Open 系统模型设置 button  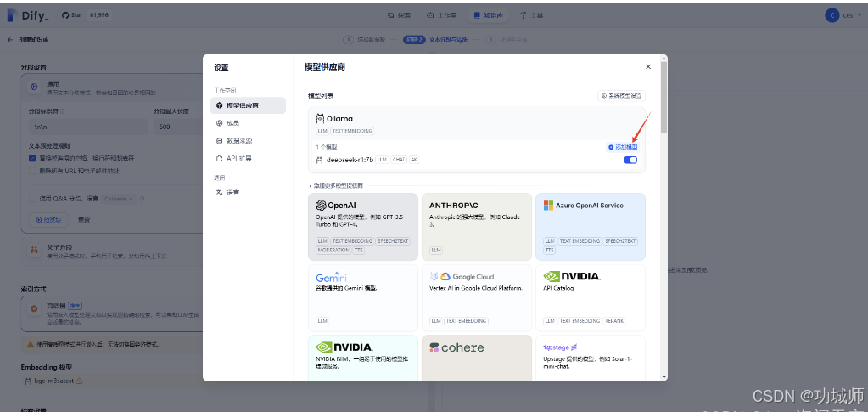pos(621,96)
